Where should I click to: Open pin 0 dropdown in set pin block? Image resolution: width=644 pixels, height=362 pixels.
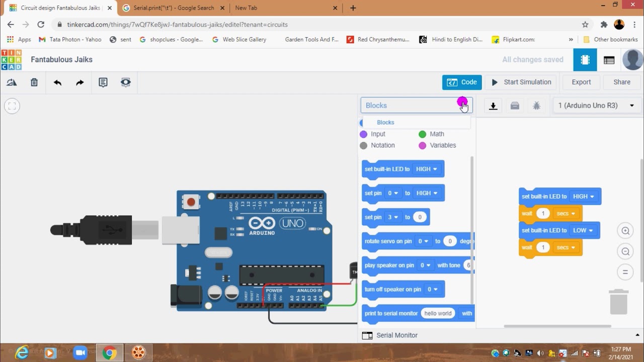click(x=393, y=193)
